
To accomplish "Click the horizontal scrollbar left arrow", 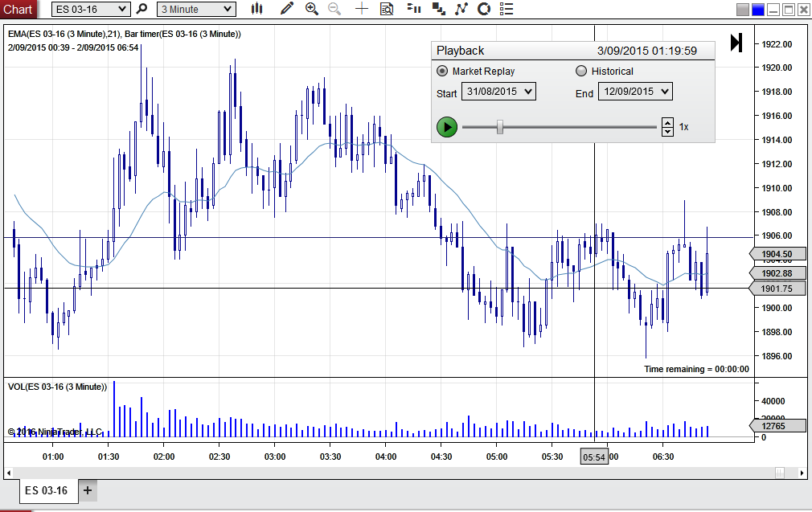I will [9, 473].
